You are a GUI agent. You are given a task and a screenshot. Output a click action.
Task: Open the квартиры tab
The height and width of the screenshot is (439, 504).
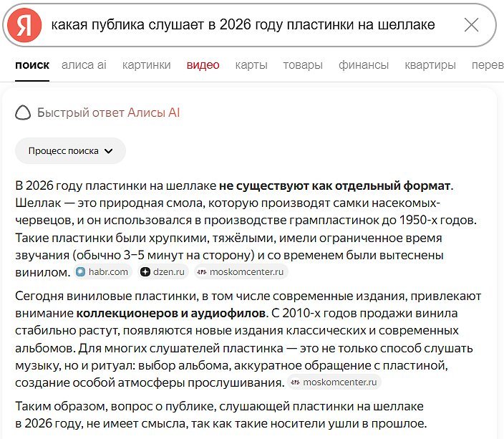tap(430, 65)
